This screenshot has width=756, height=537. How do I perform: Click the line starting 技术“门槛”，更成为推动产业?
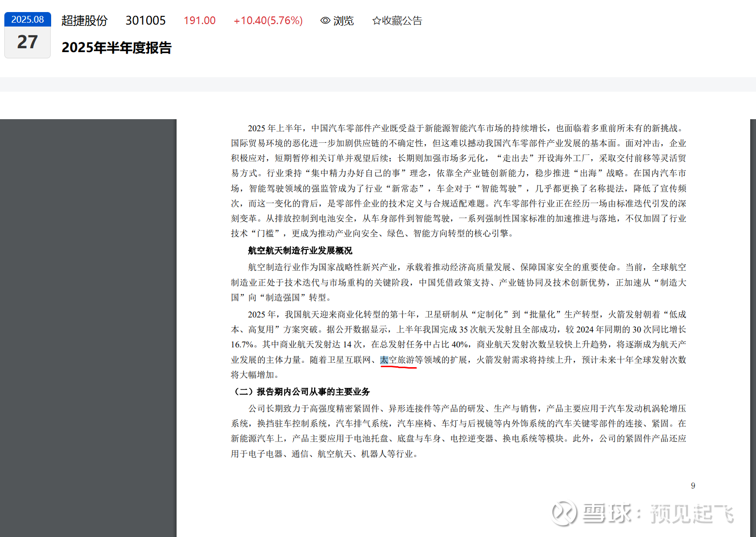tap(372, 234)
